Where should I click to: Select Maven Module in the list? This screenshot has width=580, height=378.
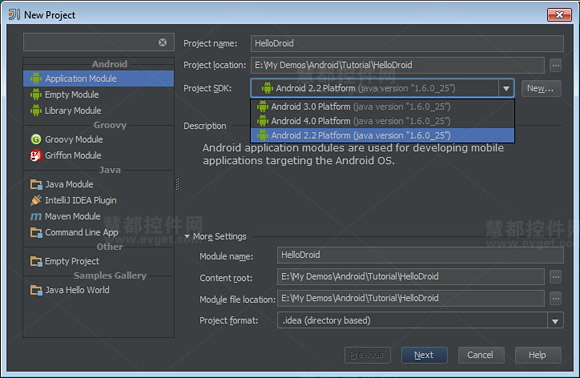pos(98,216)
